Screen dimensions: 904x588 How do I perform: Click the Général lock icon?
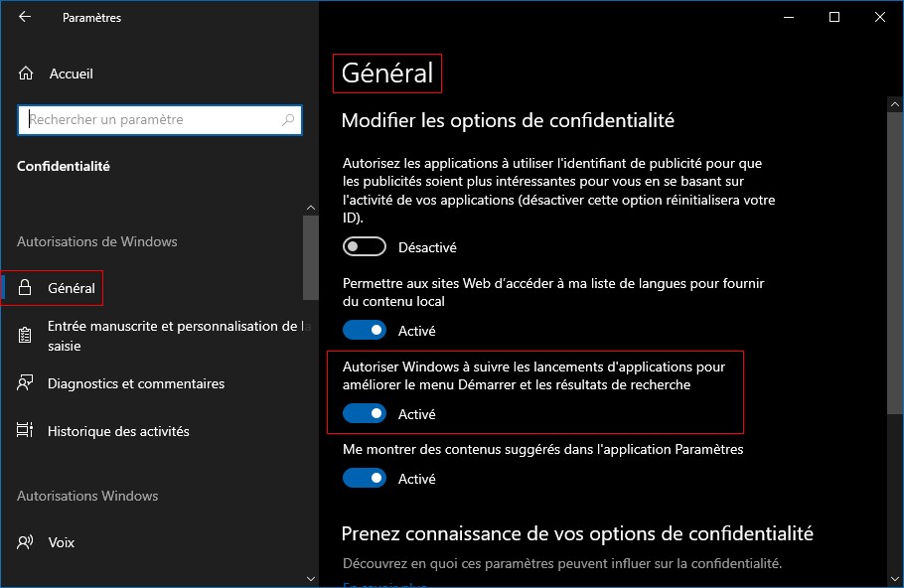coord(27,288)
